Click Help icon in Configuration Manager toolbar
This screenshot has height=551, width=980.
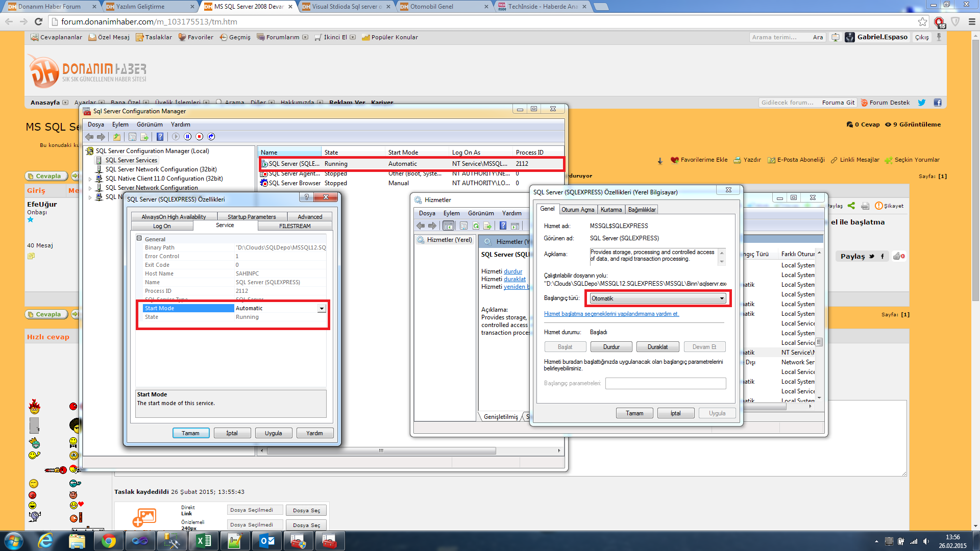pyautogui.click(x=160, y=137)
